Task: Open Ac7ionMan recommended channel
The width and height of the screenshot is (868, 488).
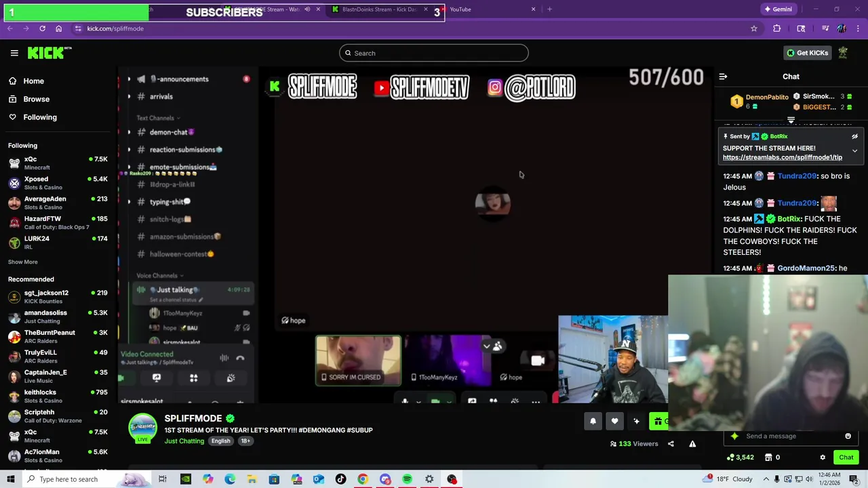Action: [58, 455]
